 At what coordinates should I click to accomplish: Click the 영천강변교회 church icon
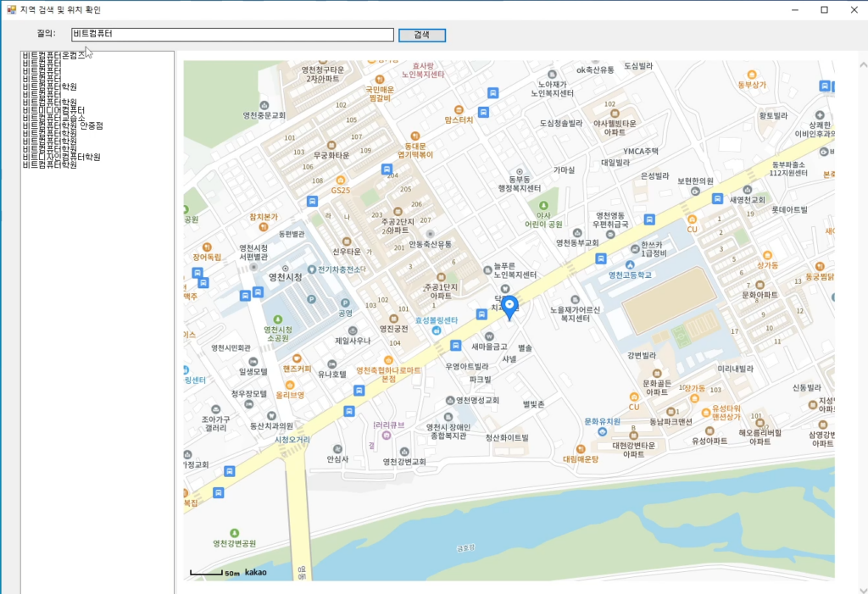pos(404,452)
